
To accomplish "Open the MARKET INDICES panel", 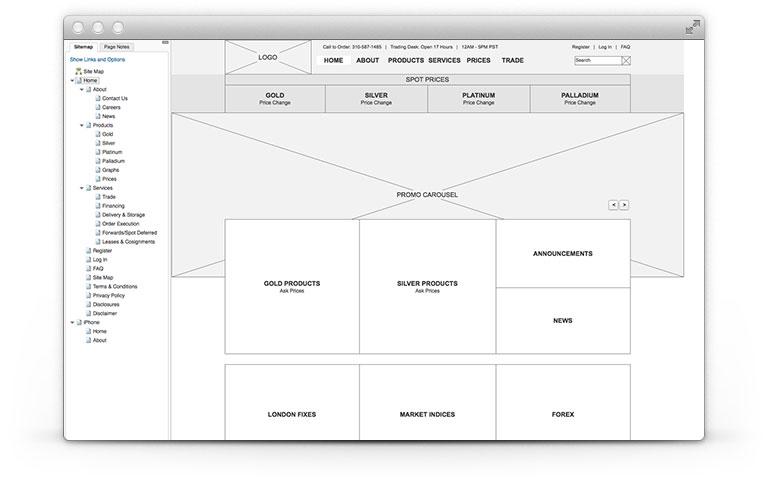I will (x=428, y=403).
